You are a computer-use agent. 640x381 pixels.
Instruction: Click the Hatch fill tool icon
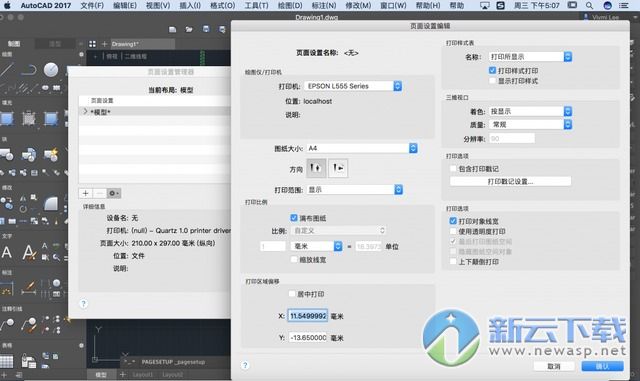tap(29, 119)
